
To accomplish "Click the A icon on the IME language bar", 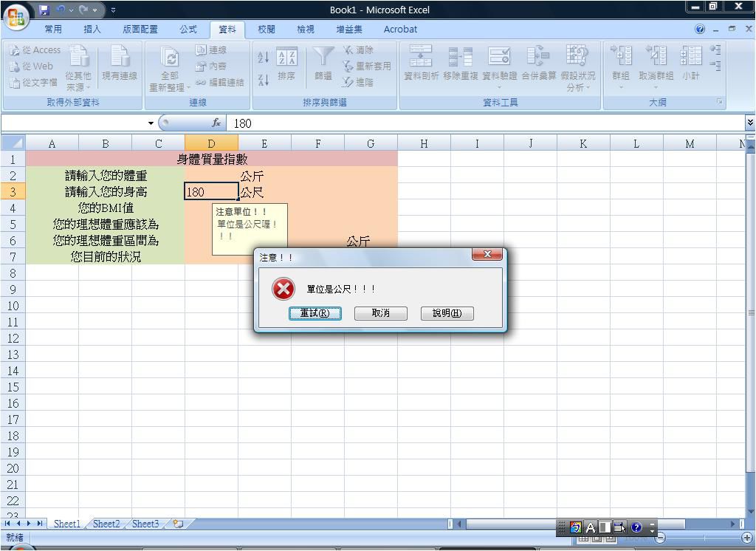I will [x=590, y=527].
